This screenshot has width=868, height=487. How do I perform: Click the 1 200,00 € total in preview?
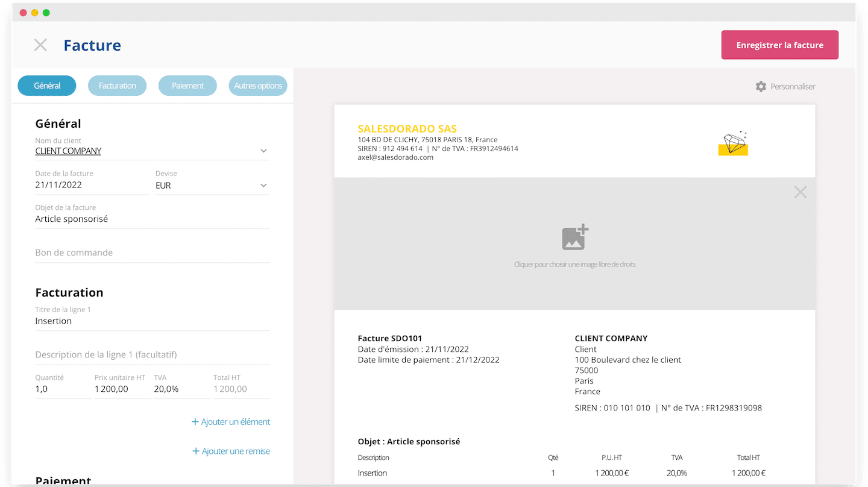point(749,473)
